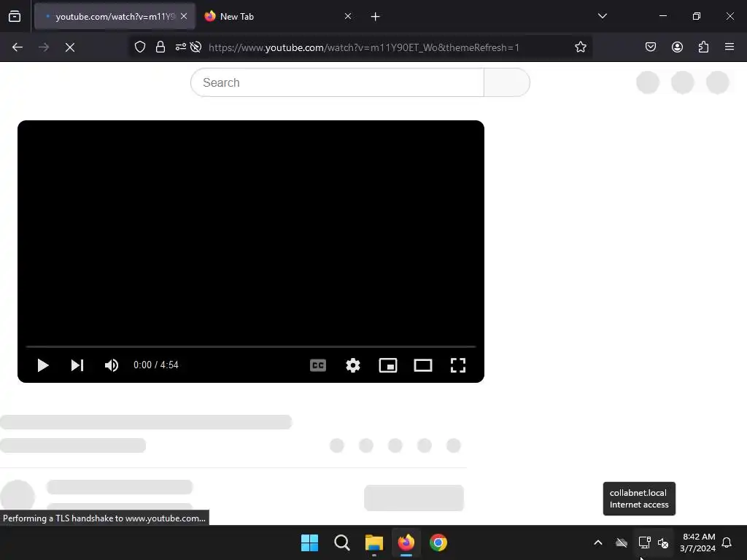Bookmark this page with star
747x560 pixels.
(x=580, y=47)
